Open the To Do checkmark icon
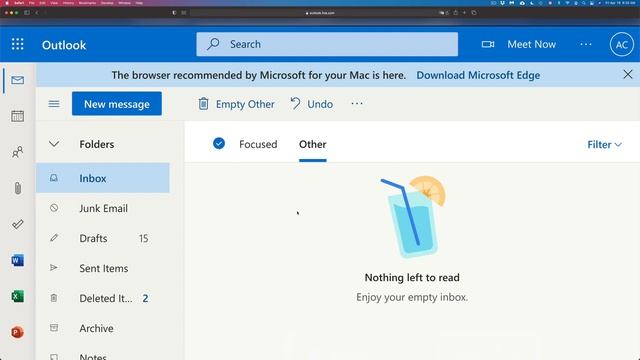Viewport: 640px width, 360px height. click(x=18, y=224)
